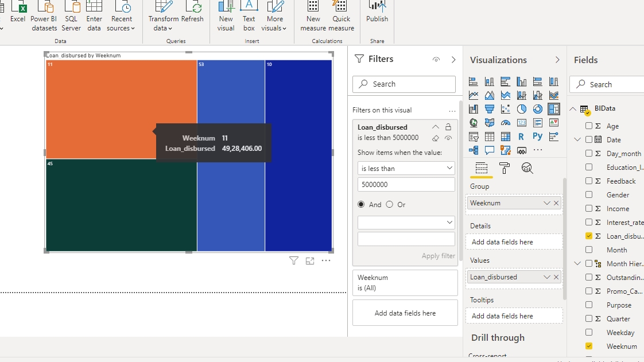Insert an R script visual

tap(521, 137)
